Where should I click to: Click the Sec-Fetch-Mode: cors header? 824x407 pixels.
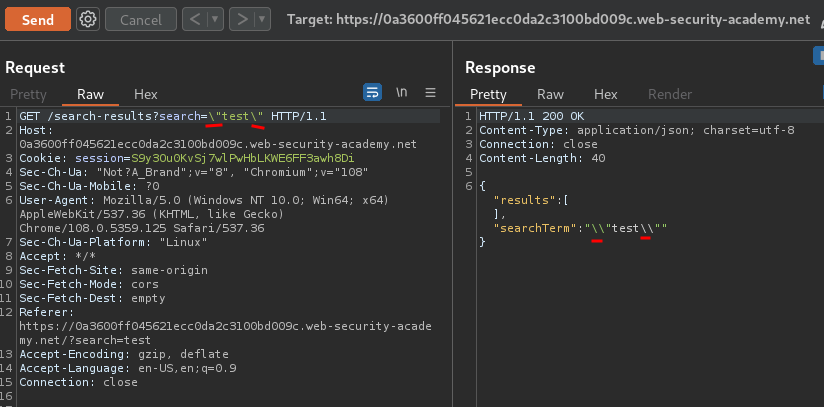tap(89, 284)
